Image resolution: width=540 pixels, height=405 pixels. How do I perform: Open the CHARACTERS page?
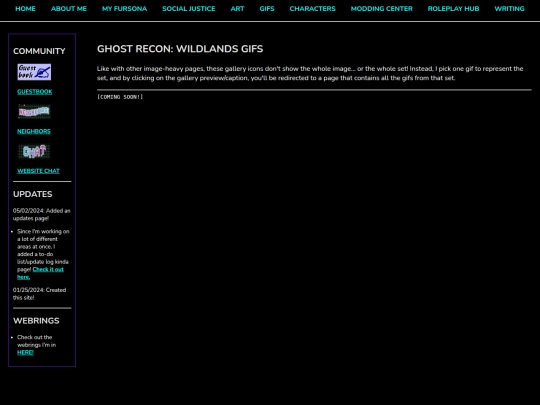coord(312,9)
